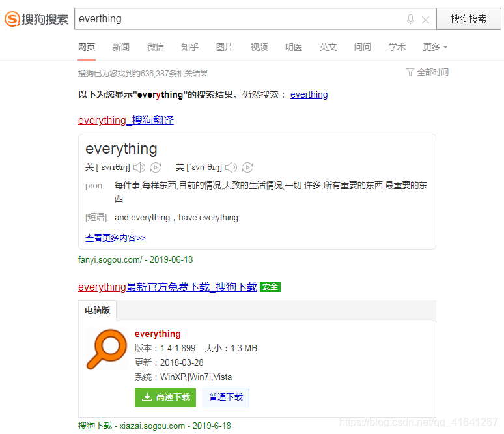
Task: Click the 普通下载 button
Action: tap(226, 398)
